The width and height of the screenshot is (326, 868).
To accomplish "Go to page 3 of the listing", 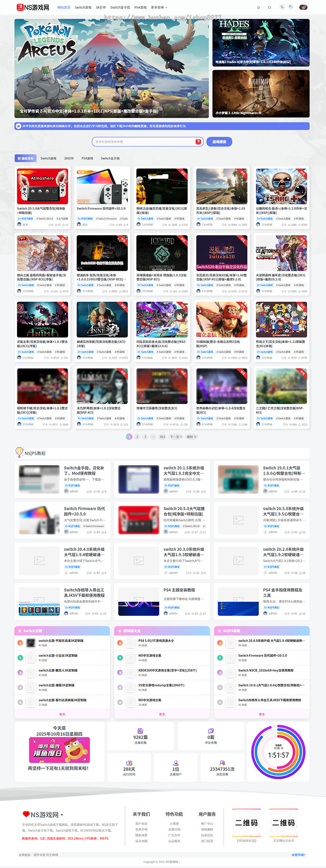I will click(x=145, y=437).
